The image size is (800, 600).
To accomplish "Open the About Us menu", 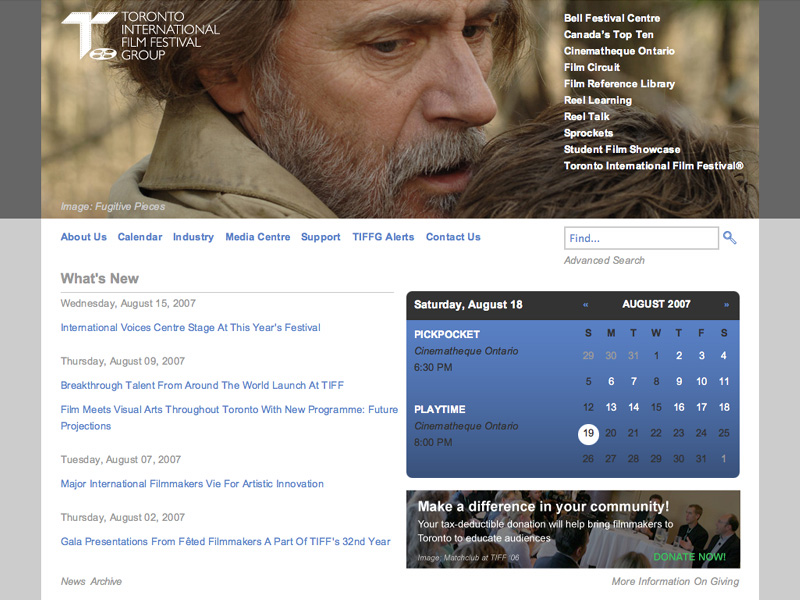I will pos(83,237).
